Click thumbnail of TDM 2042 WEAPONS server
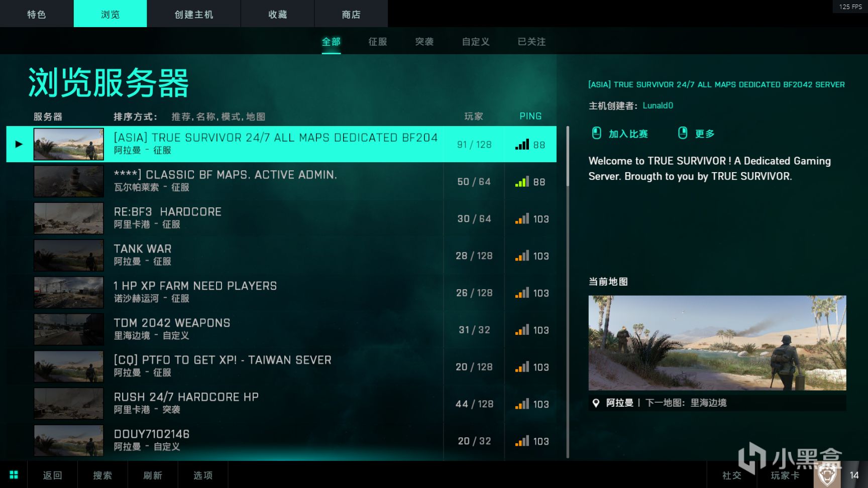The image size is (868, 488). pos(69,330)
